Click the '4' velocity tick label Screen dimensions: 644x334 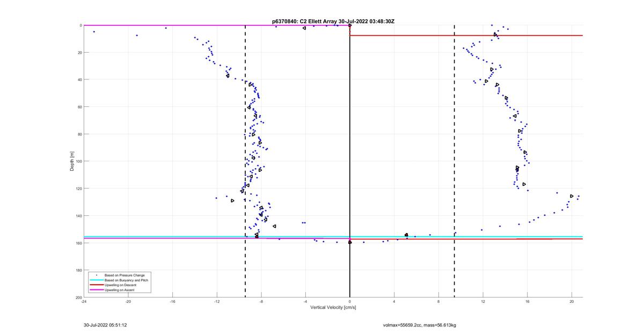point(394,301)
